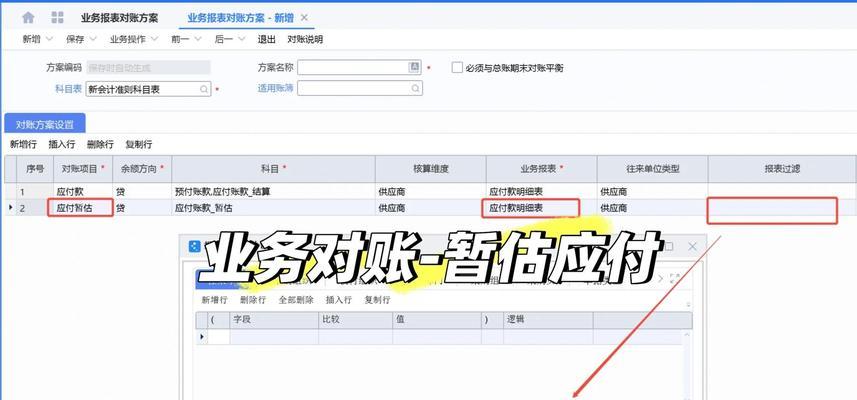Click the 比较 column header in dialog

click(x=355, y=320)
